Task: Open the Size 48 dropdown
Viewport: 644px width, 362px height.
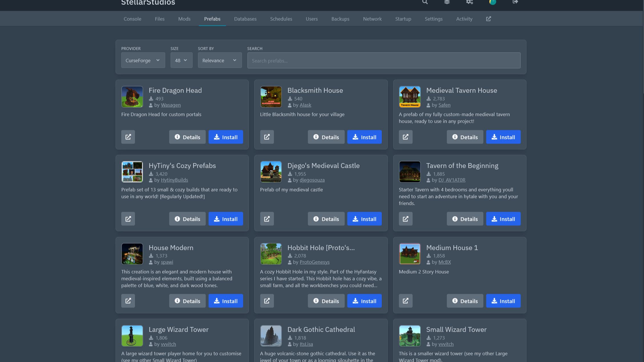Action: coord(181,60)
